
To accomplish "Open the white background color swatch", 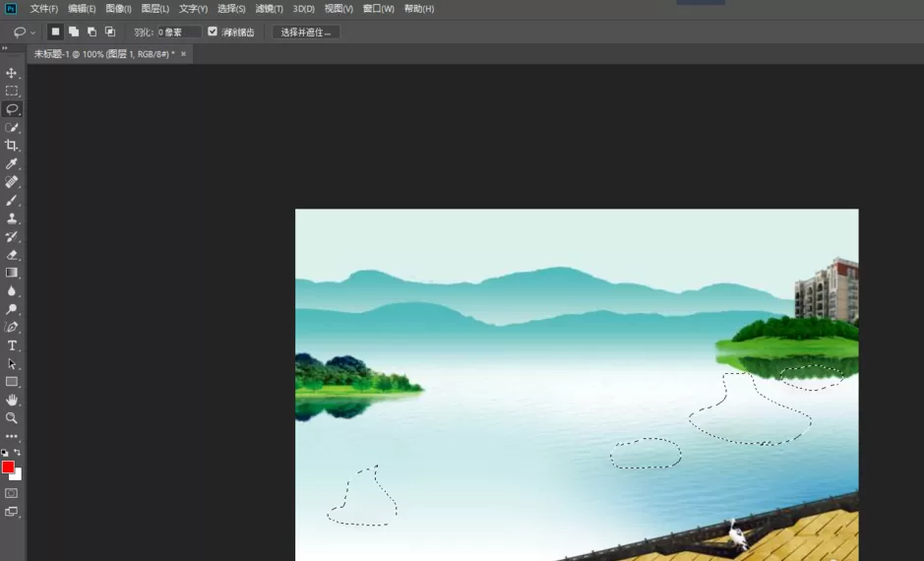I will (17, 476).
